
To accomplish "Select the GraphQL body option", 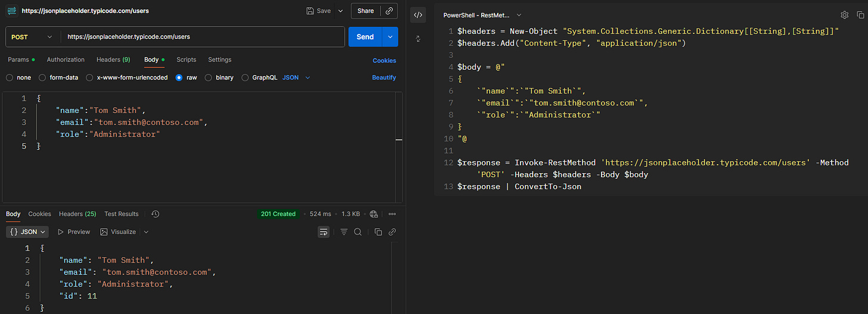I will click(246, 78).
